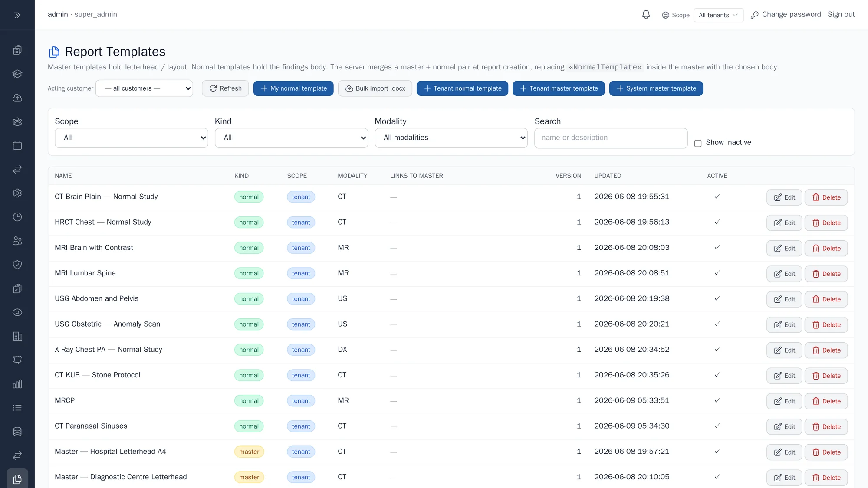Delete USG Obstetric Anomaly Scan template

pos(826,325)
